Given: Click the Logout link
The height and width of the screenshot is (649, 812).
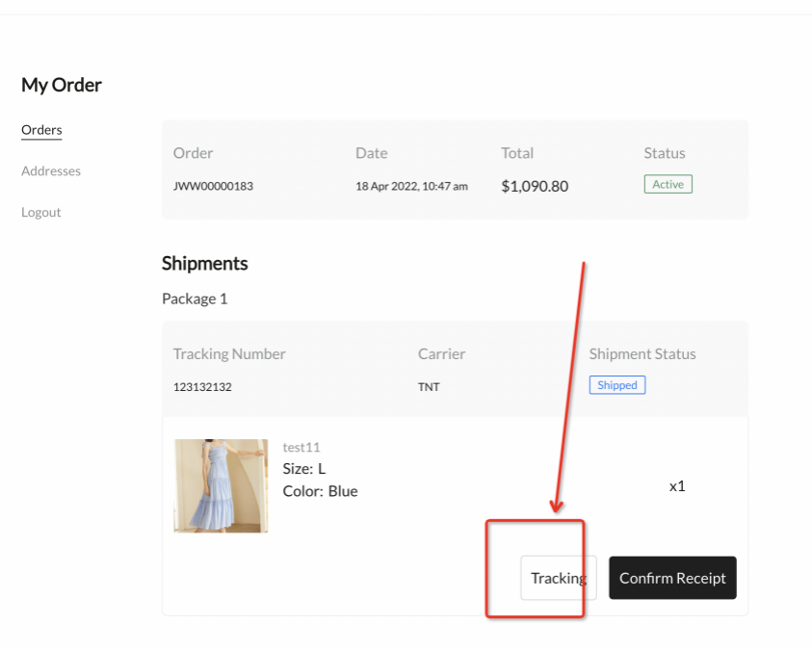Looking at the screenshot, I should [x=41, y=212].
